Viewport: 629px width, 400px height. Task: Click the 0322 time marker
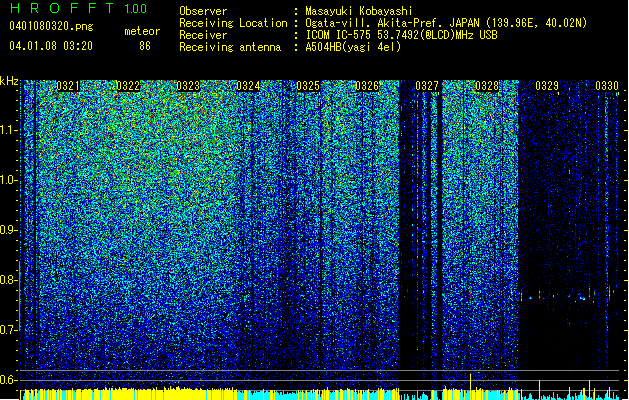click(x=128, y=86)
